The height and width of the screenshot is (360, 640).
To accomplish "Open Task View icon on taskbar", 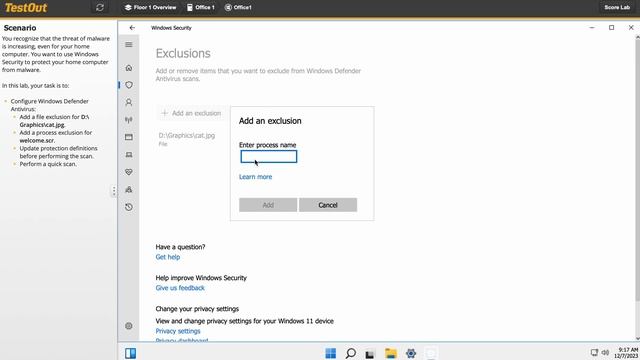I will (x=370, y=353).
